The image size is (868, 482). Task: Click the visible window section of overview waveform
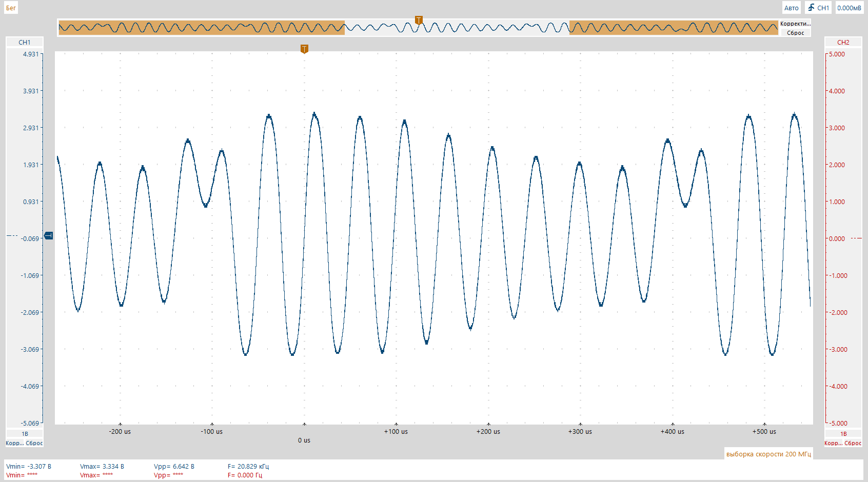point(457,28)
